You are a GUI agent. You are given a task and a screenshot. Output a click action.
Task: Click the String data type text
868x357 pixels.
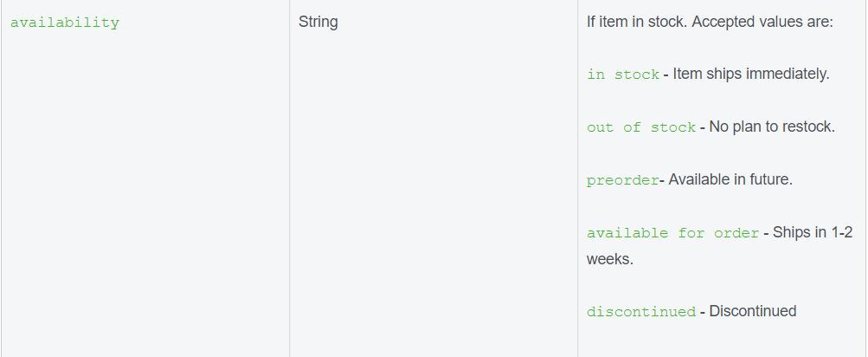coord(318,23)
